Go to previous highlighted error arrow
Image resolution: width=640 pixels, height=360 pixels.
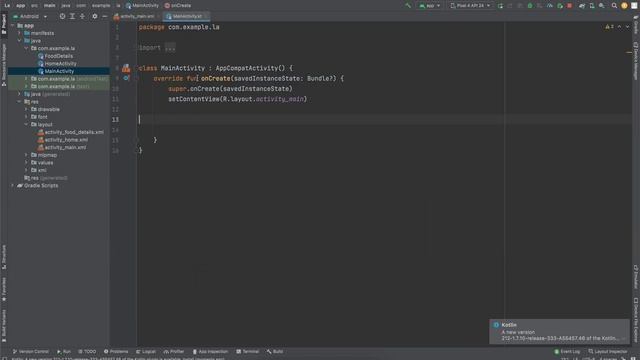619,27
